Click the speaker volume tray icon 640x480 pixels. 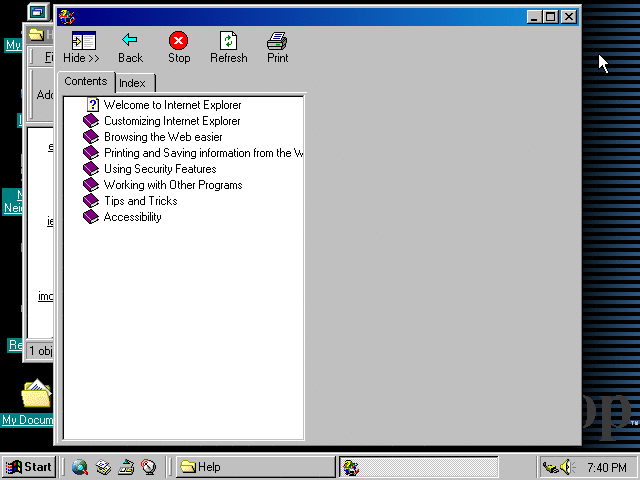[567, 467]
